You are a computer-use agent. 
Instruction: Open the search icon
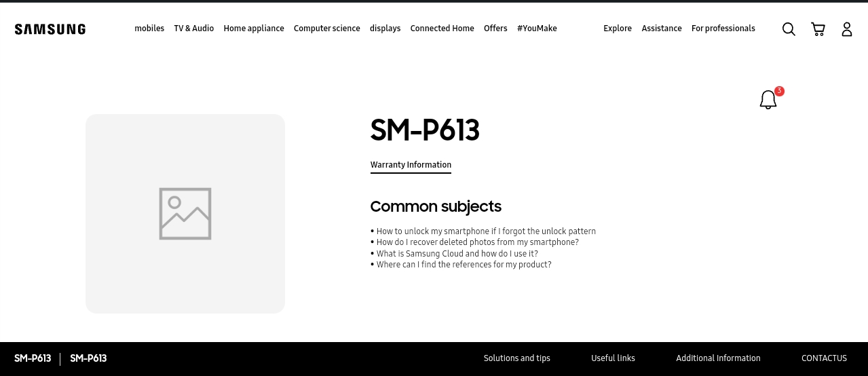coord(789,29)
